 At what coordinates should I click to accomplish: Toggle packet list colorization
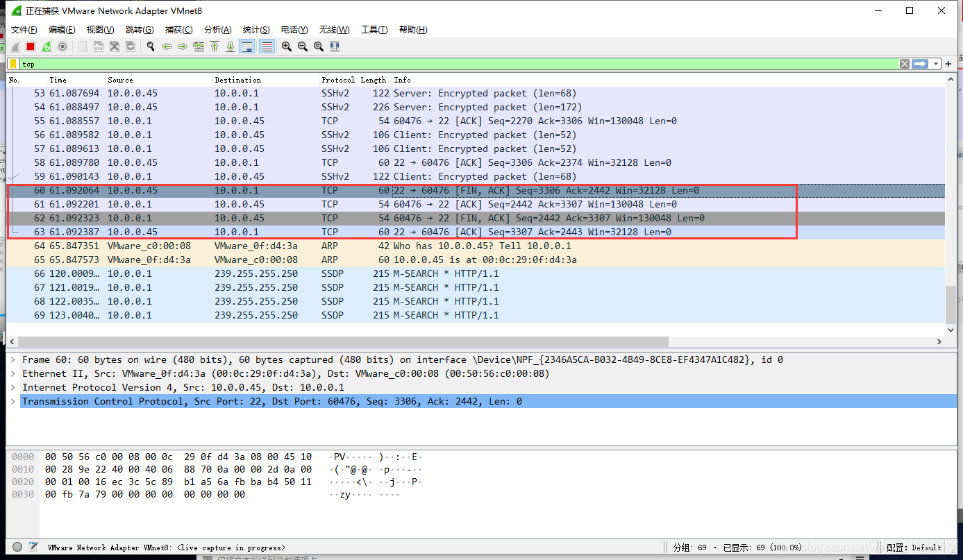pyautogui.click(x=267, y=46)
